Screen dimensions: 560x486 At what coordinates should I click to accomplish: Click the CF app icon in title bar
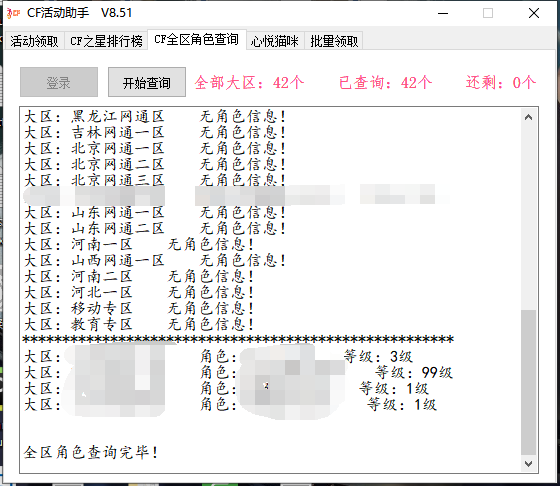[14, 13]
